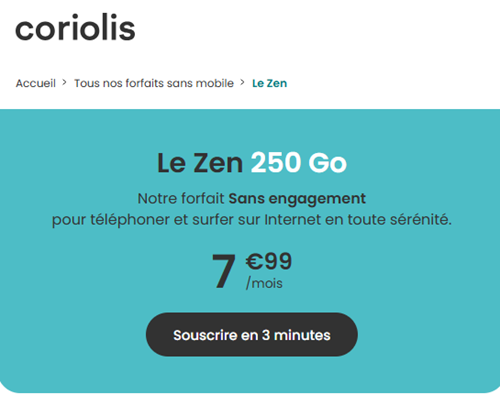The image size is (500, 395).
Task: Click the téléphoner et surfer description line
Action: click(x=252, y=220)
